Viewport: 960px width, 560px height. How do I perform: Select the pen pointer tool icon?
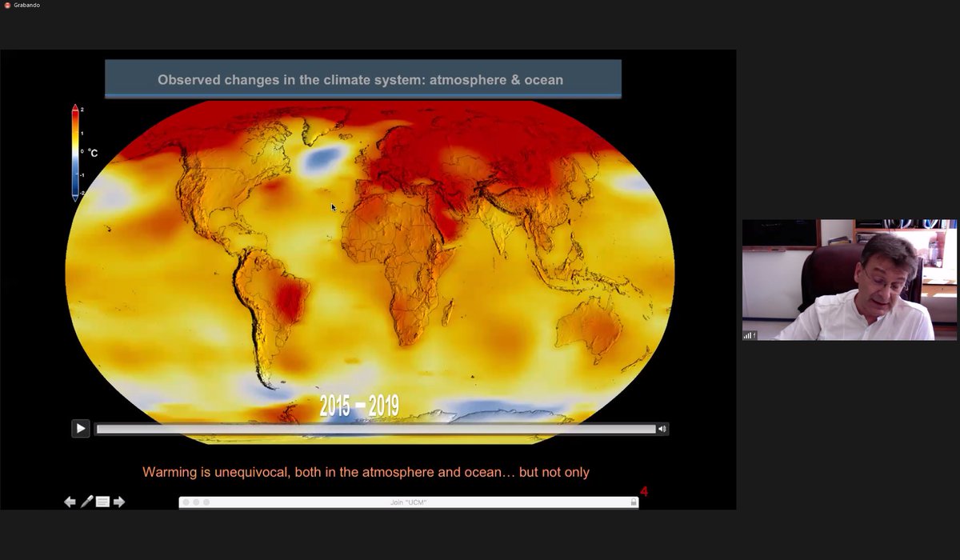(86, 502)
